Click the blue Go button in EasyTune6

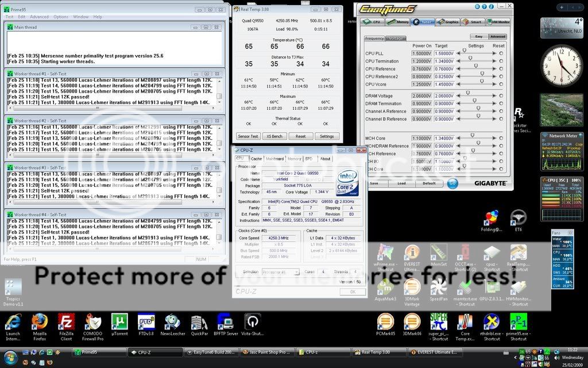452,183
